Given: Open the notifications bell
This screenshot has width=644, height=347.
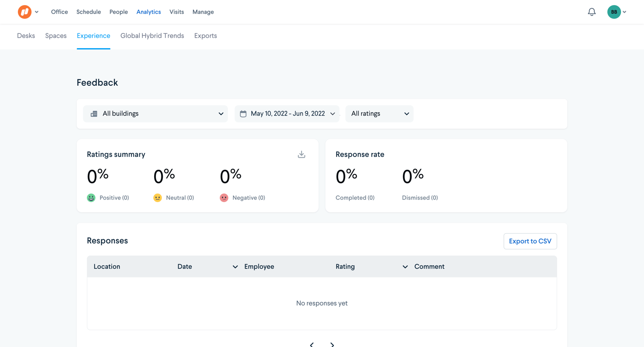Looking at the screenshot, I should (x=592, y=12).
